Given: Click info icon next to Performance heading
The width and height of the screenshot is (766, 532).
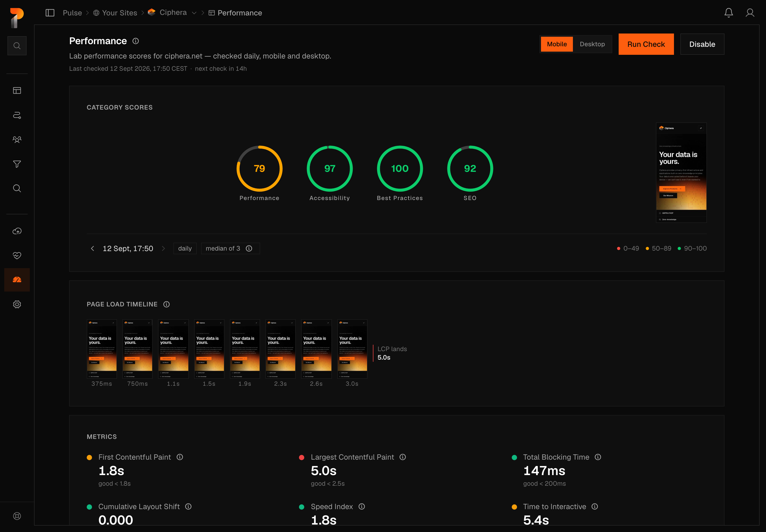Looking at the screenshot, I should coord(136,41).
